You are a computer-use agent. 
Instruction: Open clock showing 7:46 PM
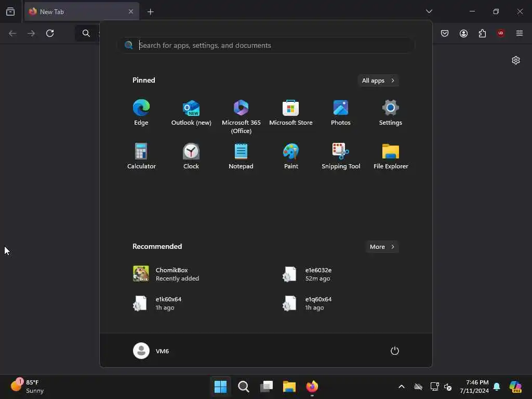474,387
